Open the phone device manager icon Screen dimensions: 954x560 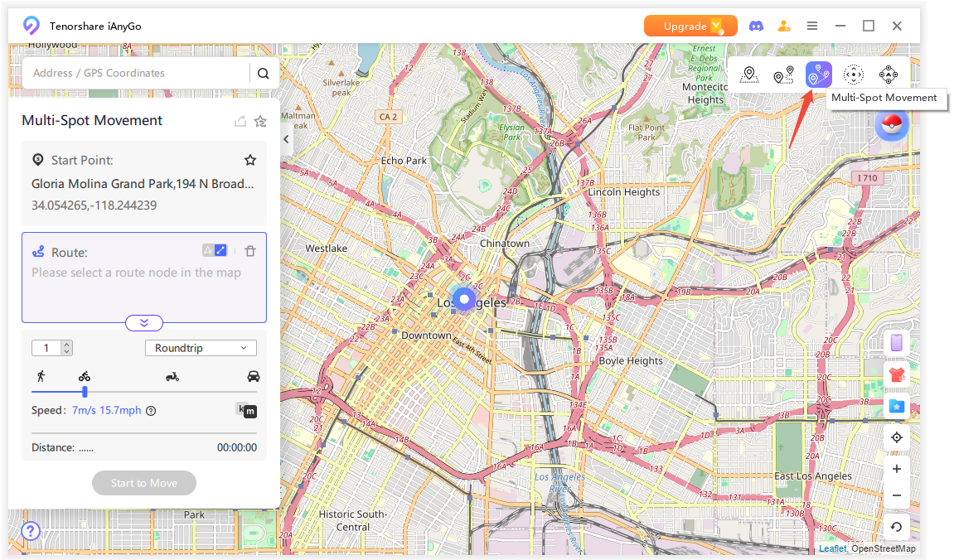click(x=896, y=342)
